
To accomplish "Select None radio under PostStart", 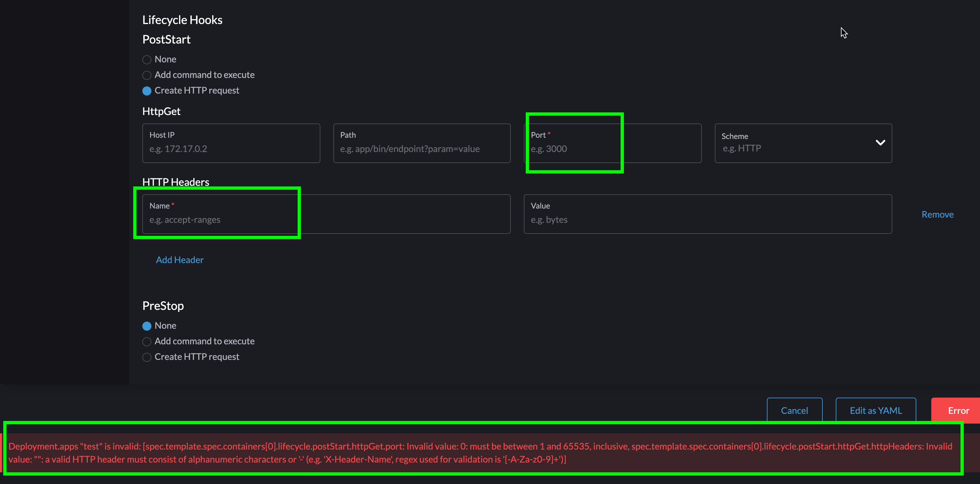I will (x=147, y=60).
